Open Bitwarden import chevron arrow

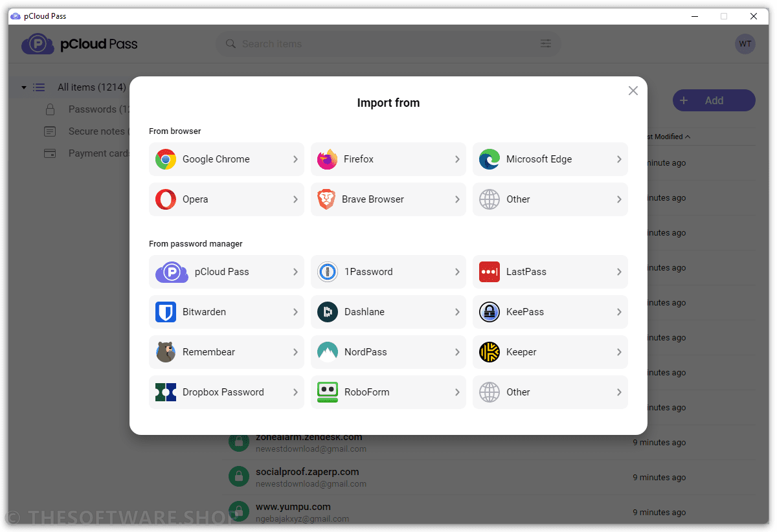point(295,312)
